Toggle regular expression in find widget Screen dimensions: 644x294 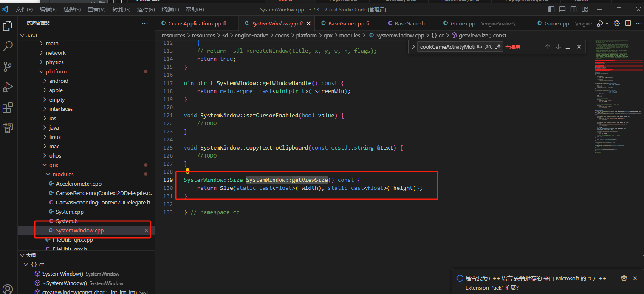[x=498, y=47]
